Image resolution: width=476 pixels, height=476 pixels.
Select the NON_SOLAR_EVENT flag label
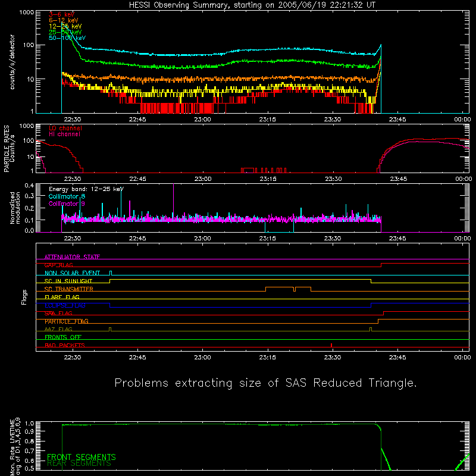72,273
